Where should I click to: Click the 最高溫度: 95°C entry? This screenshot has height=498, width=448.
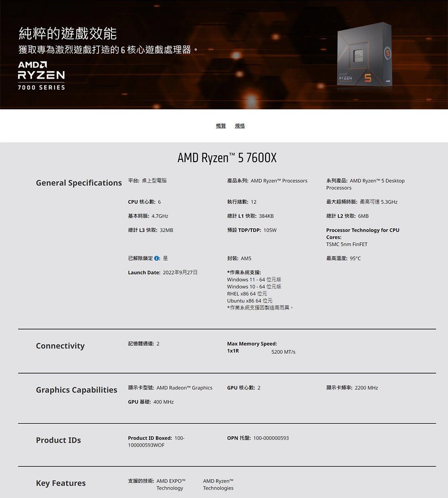(x=344, y=258)
